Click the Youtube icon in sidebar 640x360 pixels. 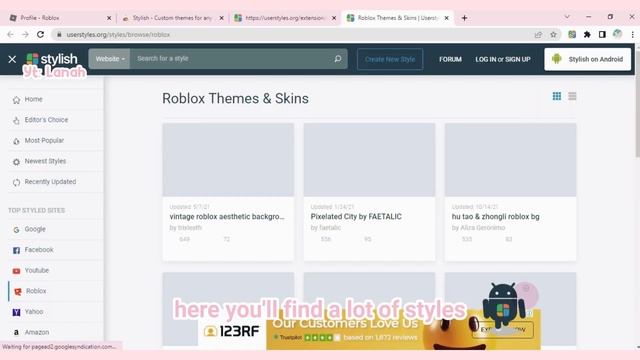pos(16,271)
